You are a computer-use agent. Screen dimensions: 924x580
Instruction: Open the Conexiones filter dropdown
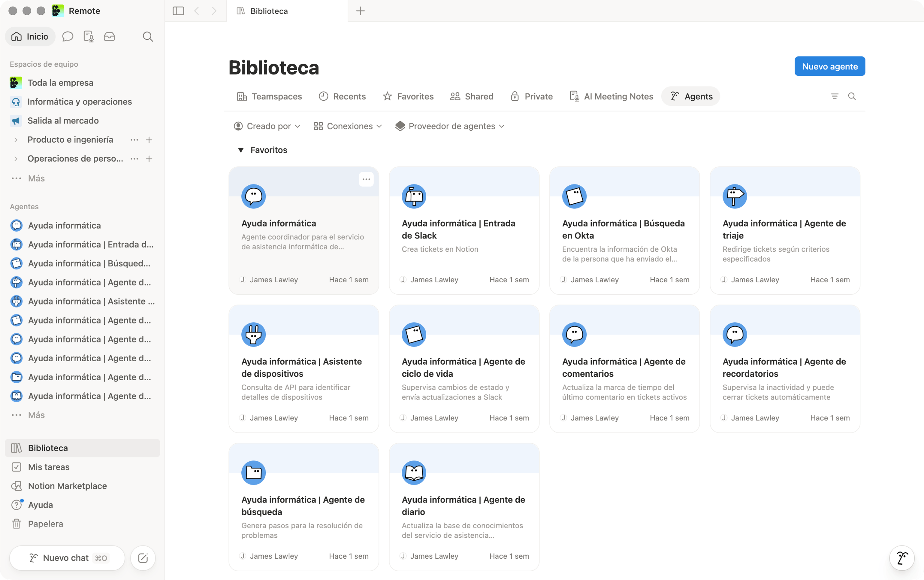pyautogui.click(x=348, y=126)
